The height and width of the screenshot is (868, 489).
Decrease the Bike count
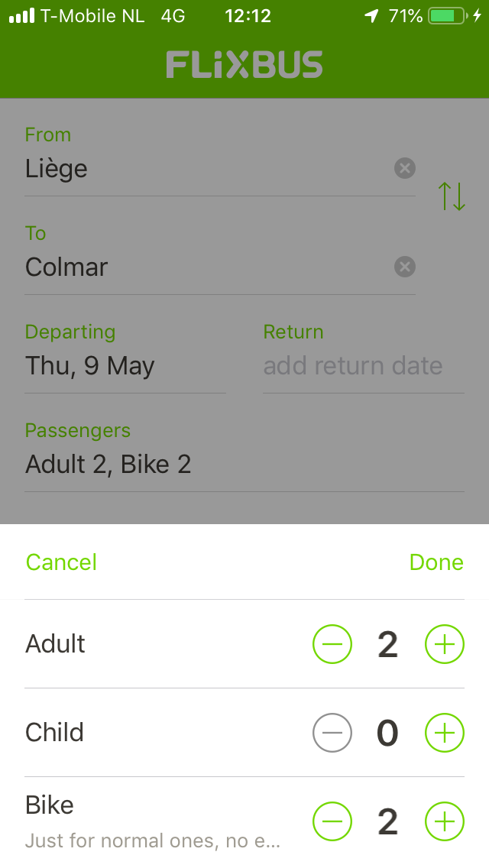tap(332, 822)
